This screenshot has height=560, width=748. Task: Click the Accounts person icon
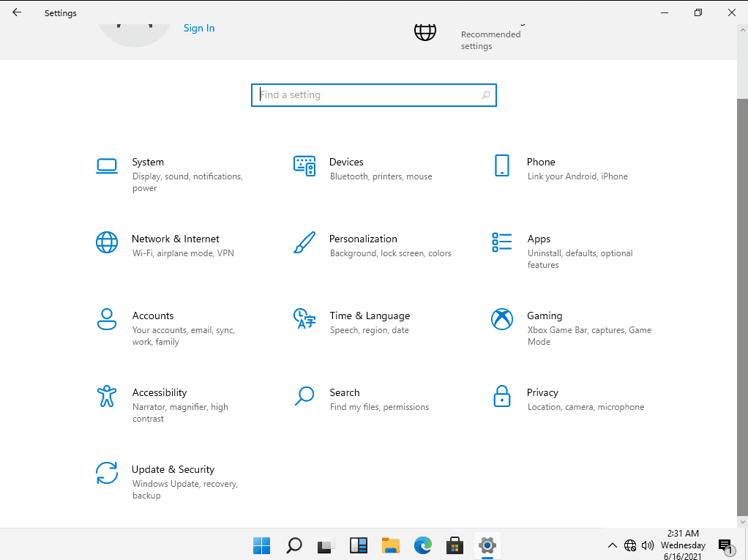coord(106,319)
